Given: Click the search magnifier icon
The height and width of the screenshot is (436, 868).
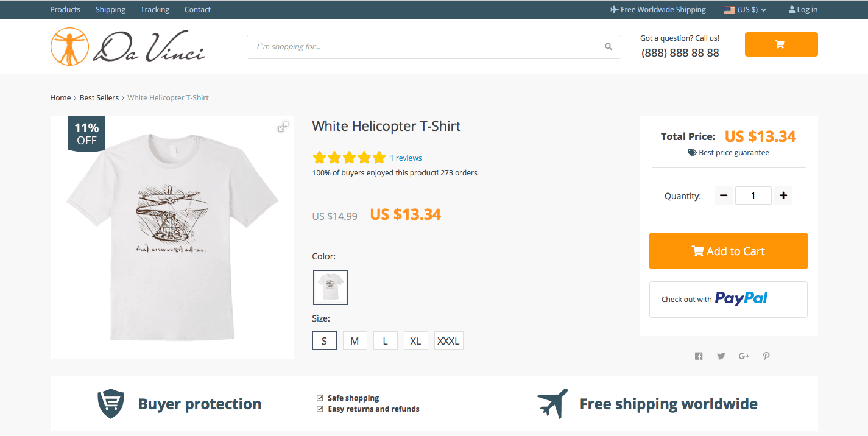Looking at the screenshot, I should pyautogui.click(x=608, y=47).
